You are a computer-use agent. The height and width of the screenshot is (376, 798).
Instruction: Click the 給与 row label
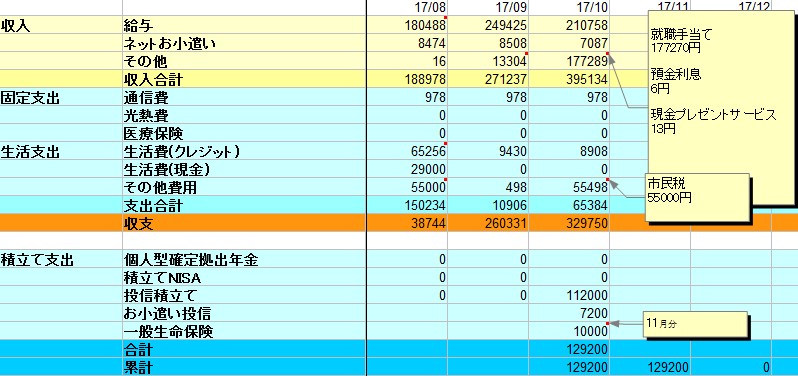[x=244, y=25]
